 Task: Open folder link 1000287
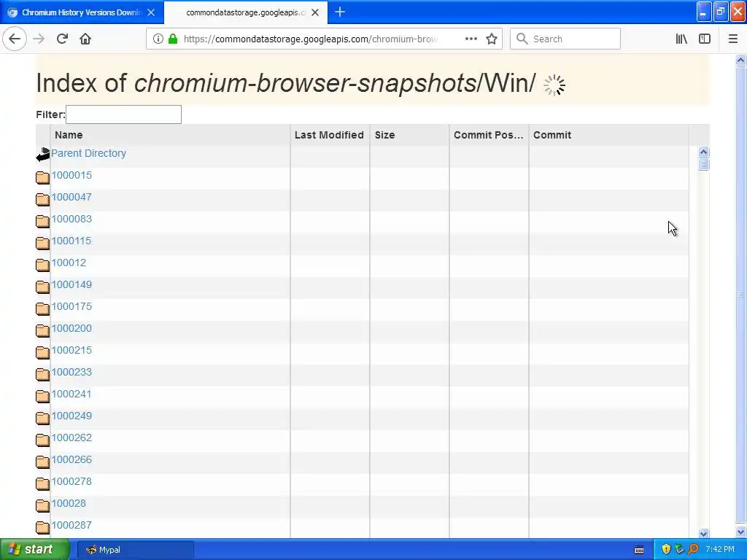click(71, 526)
